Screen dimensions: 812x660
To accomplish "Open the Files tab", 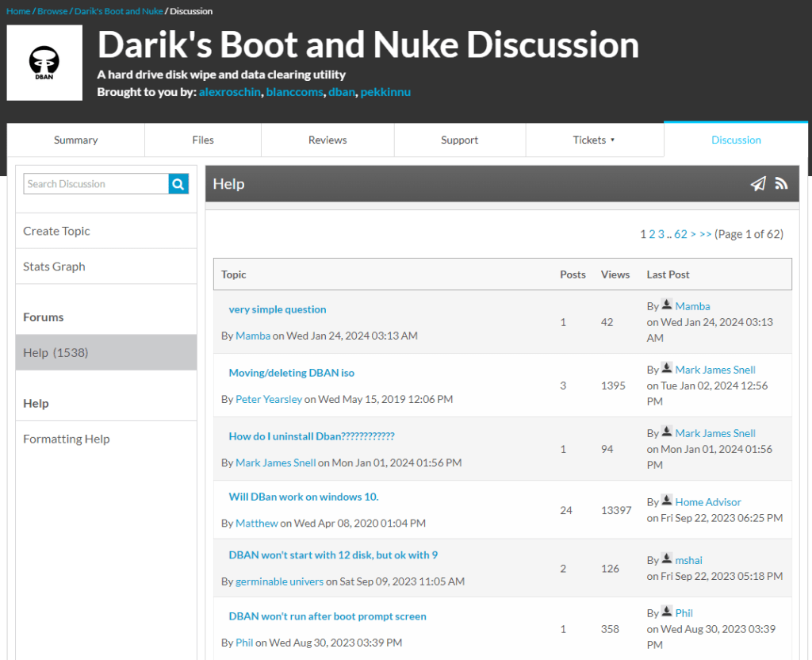I will click(x=203, y=140).
